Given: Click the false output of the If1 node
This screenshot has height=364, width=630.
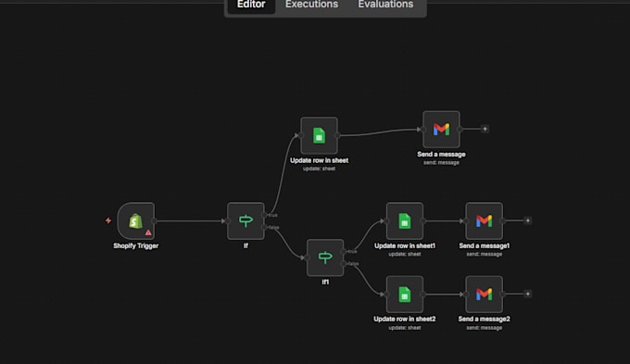Looking at the screenshot, I should point(344,264).
